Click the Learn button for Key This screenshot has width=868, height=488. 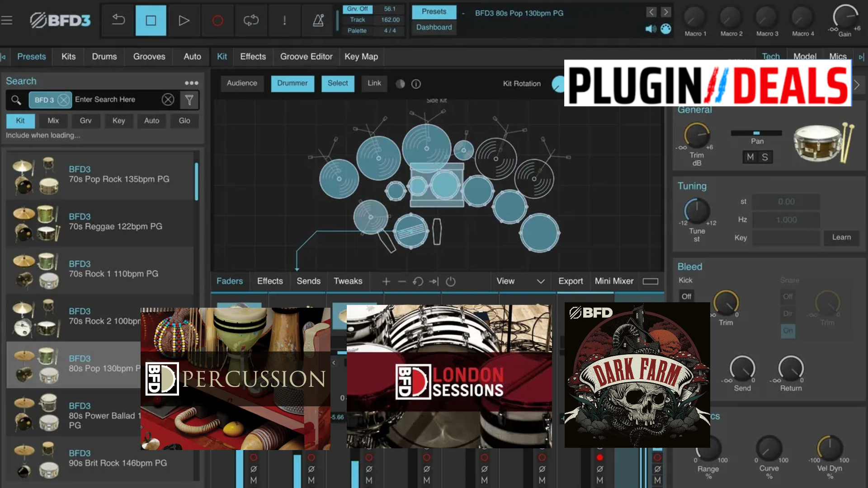tap(841, 237)
